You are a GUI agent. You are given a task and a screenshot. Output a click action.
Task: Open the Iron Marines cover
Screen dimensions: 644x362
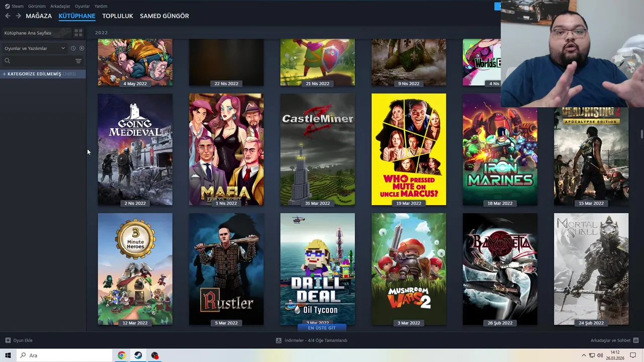click(x=500, y=149)
